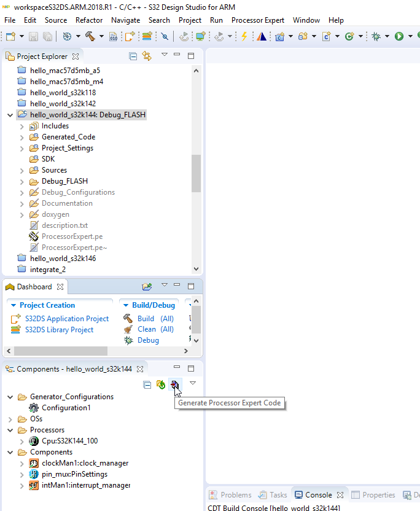This screenshot has width=420, height=511.
Task: Open dropdown arrow beside Debug bug icon
Action: [387, 36]
